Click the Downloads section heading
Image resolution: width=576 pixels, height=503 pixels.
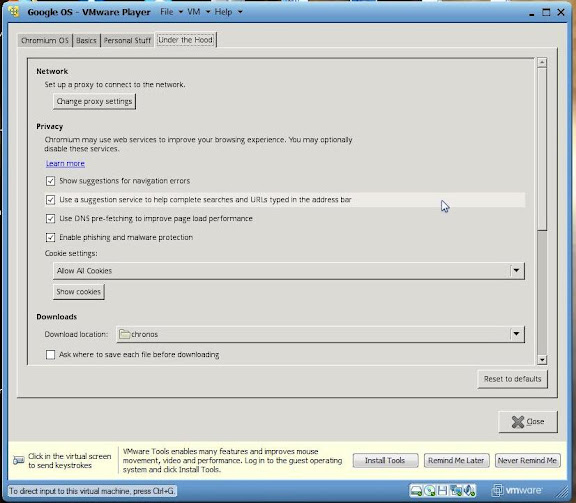[57, 317]
